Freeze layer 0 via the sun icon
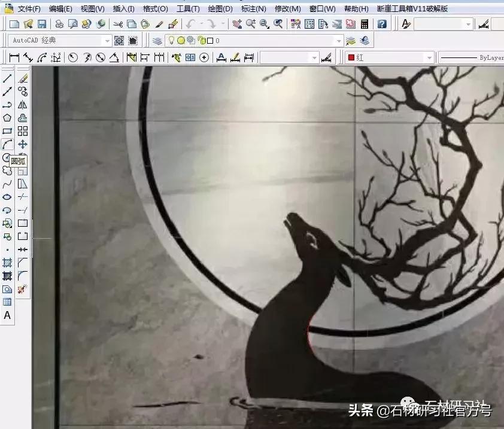The image size is (504, 429). coord(181,41)
